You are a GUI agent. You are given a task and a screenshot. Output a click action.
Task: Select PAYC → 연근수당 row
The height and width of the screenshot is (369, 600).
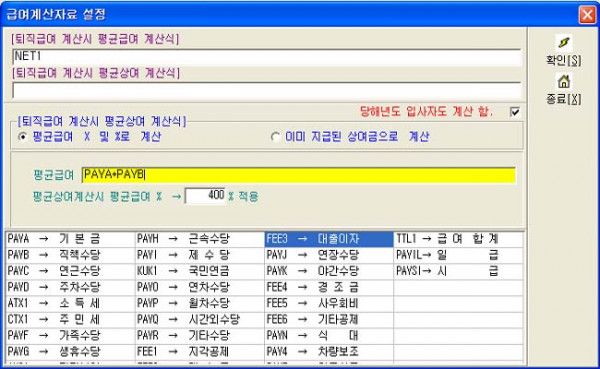70,271
